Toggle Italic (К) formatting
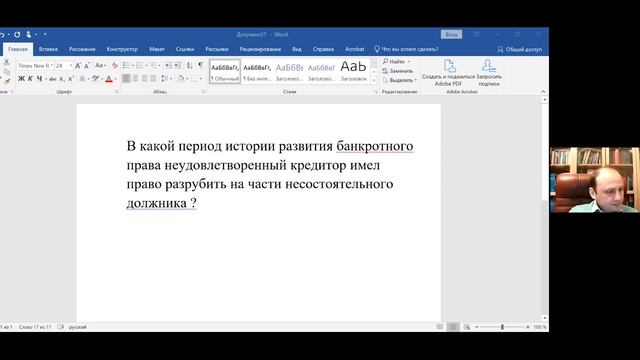Viewport: 640px width, 360px height. pyautogui.click(x=30, y=78)
